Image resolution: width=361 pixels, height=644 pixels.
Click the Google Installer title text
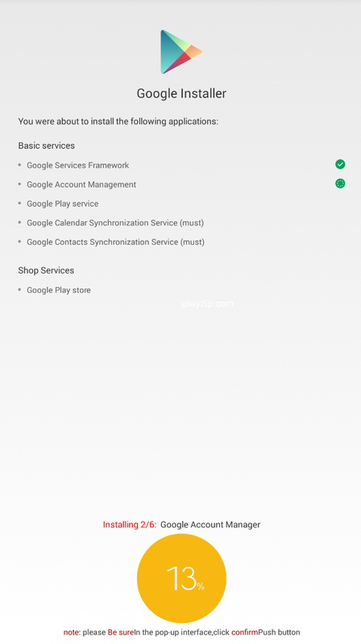(181, 93)
